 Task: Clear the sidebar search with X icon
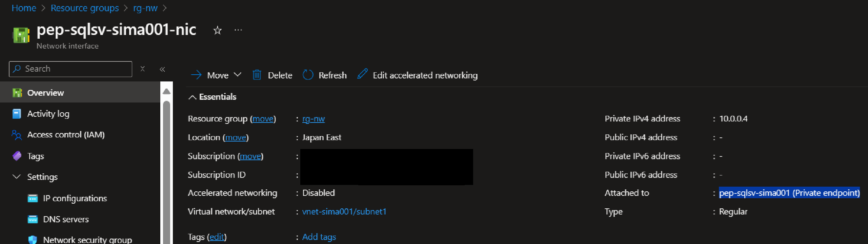[x=143, y=69]
